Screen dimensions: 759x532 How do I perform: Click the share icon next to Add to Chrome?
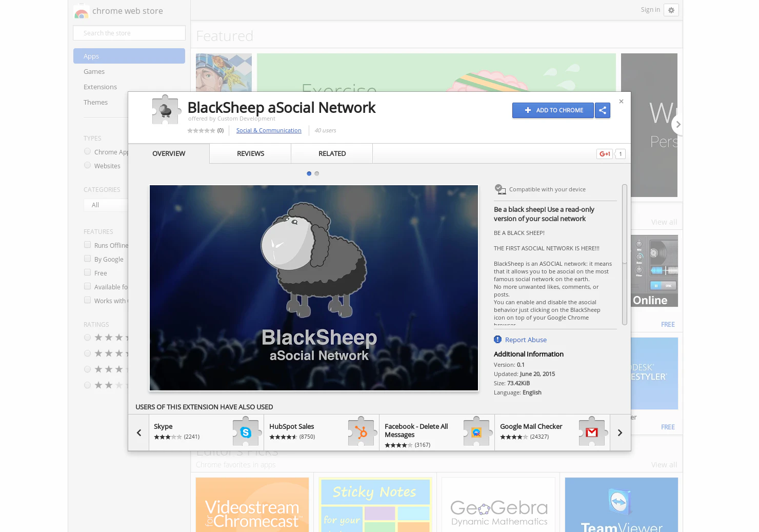tap(603, 110)
